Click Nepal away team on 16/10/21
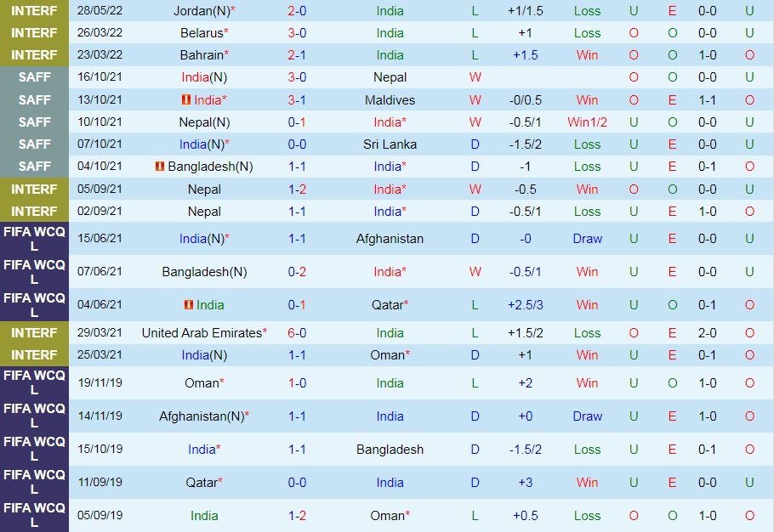This screenshot has height=532, width=774. click(390, 77)
